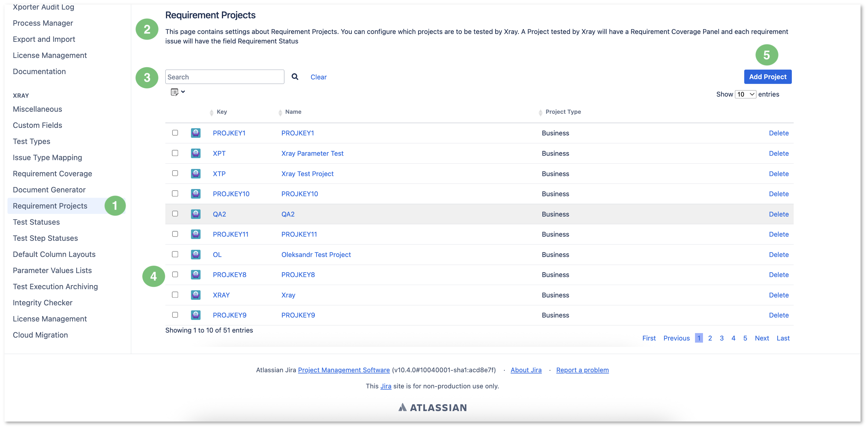The height and width of the screenshot is (429, 868).
Task: Open Custom Fields in sidebar
Action: (37, 125)
